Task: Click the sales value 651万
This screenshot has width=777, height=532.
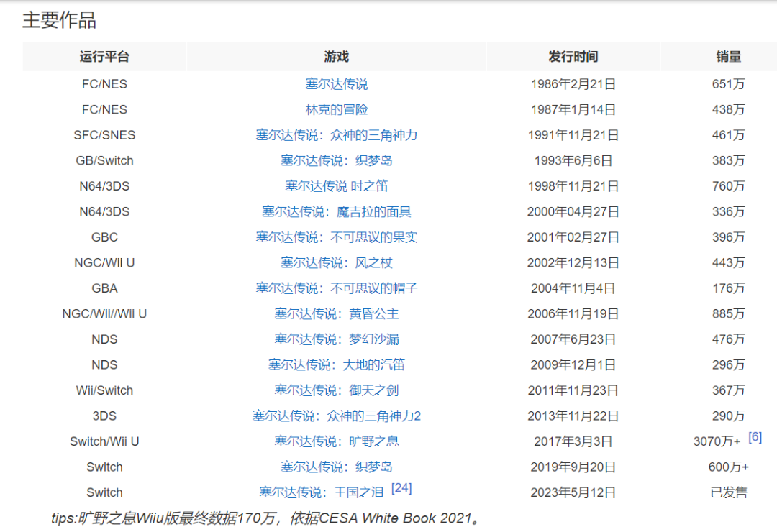Action: point(728,83)
